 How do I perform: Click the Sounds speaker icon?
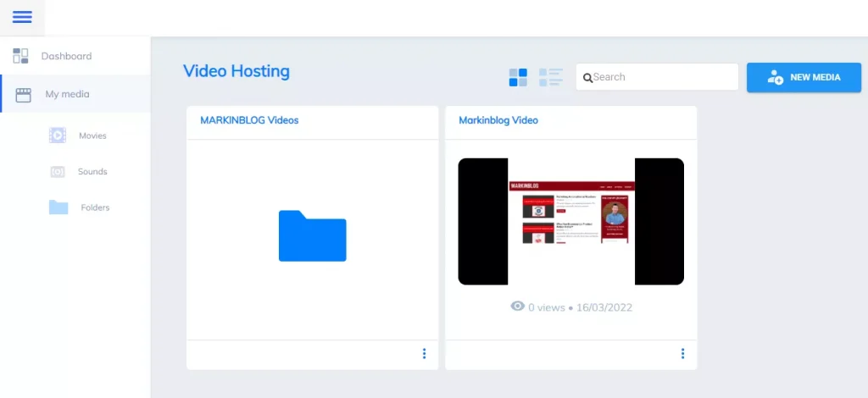[x=58, y=171]
